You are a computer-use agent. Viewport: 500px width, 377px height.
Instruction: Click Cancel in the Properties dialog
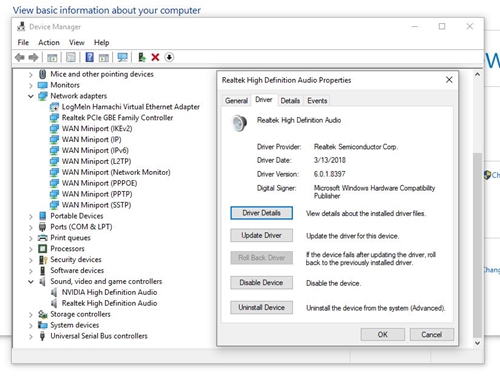pyautogui.click(x=432, y=334)
